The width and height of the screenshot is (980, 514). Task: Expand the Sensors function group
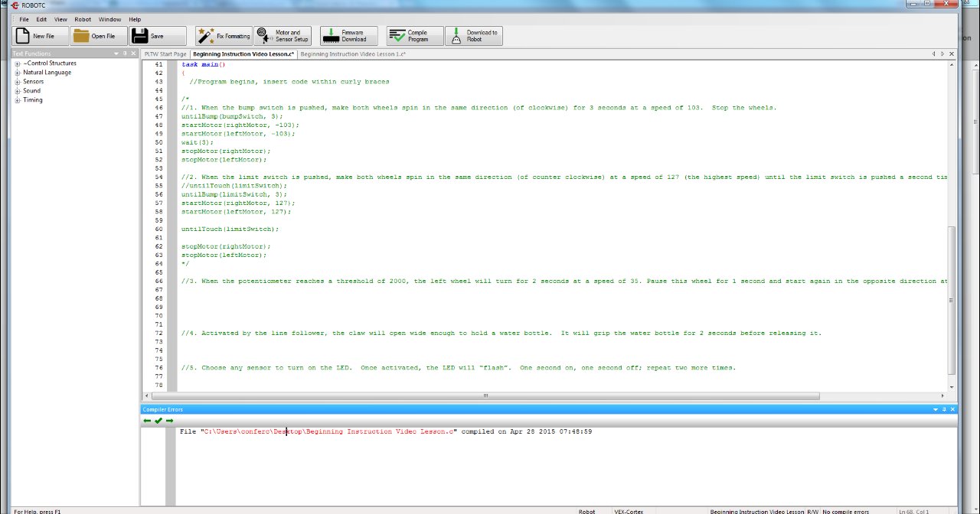tap(17, 81)
